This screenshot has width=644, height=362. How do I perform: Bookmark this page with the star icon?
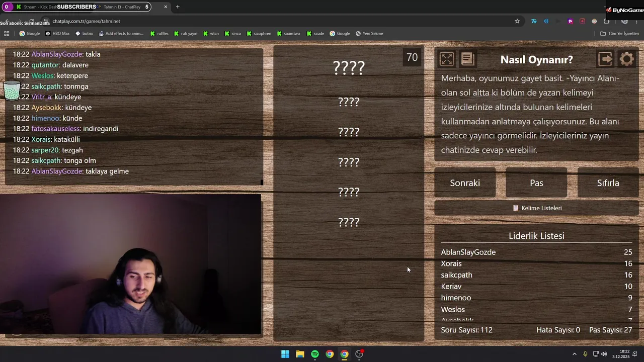[x=517, y=21]
